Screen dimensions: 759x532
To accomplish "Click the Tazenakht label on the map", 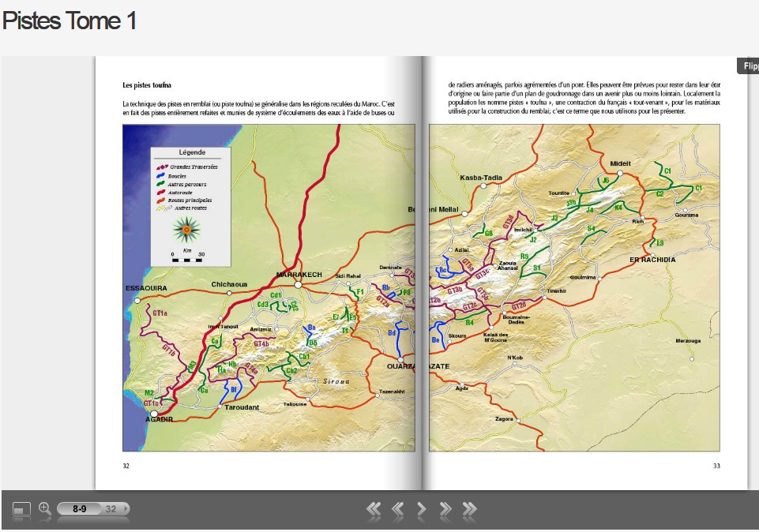I will click(x=392, y=392).
